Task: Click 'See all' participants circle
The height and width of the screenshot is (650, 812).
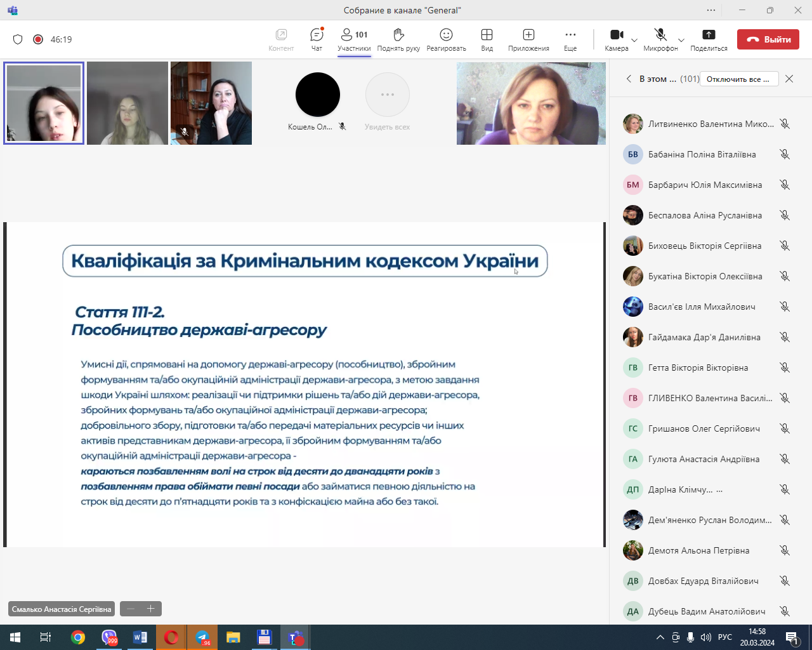Action: 387,95
